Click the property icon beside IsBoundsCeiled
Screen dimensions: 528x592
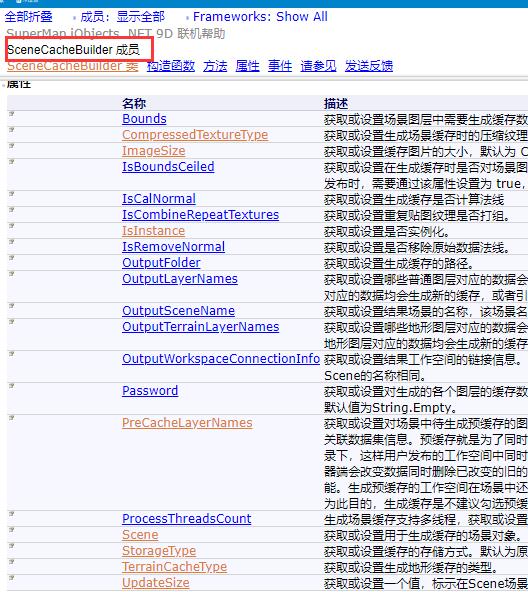[11, 162]
